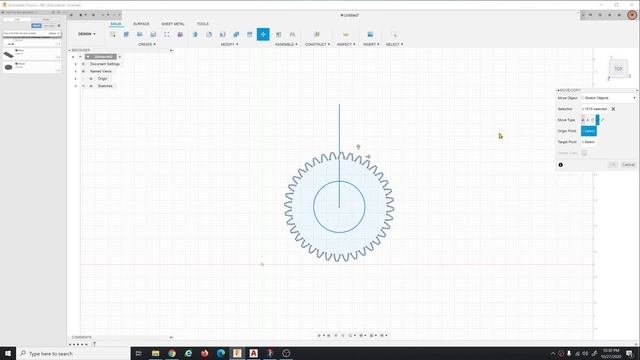Open the Task View taskbar icon
This screenshot has height=360, width=640.
tap(138, 353)
